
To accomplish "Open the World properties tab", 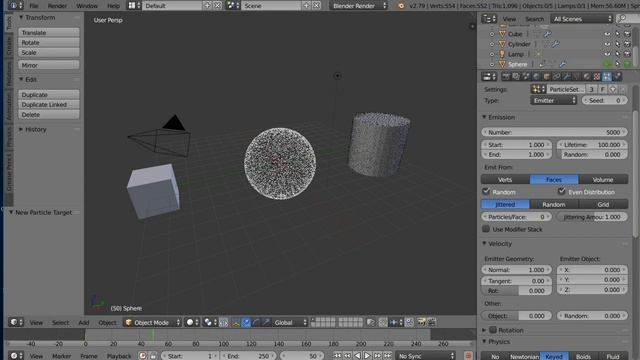I will pos(536,76).
